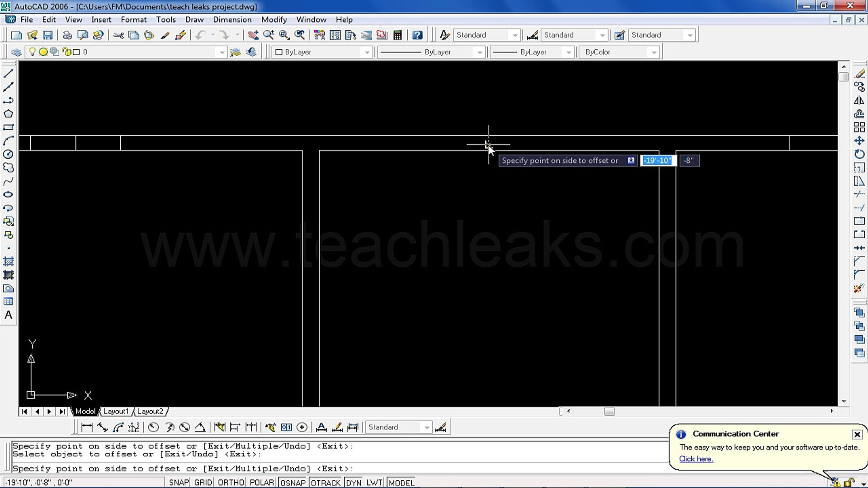Open the ByLayer color swatch control
Viewport: 868px width, 488px height.
click(367, 52)
